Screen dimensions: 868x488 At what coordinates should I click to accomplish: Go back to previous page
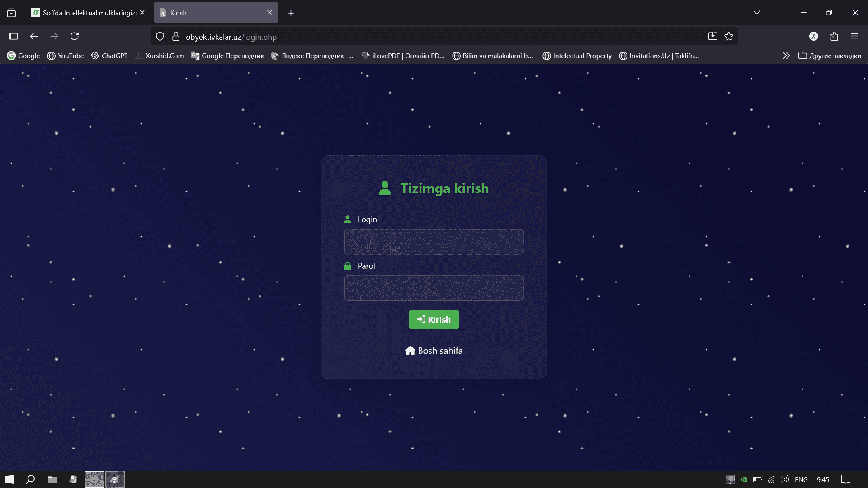[34, 36]
